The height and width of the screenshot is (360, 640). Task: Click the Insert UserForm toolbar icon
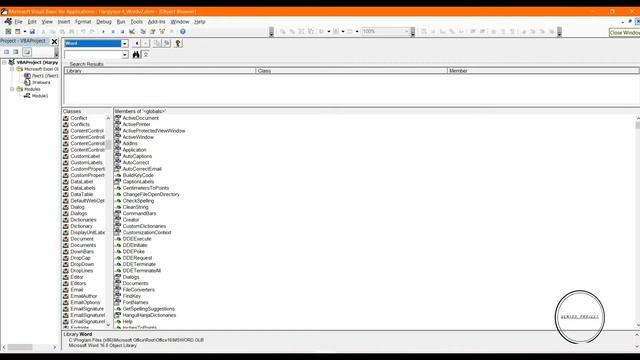(18, 31)
